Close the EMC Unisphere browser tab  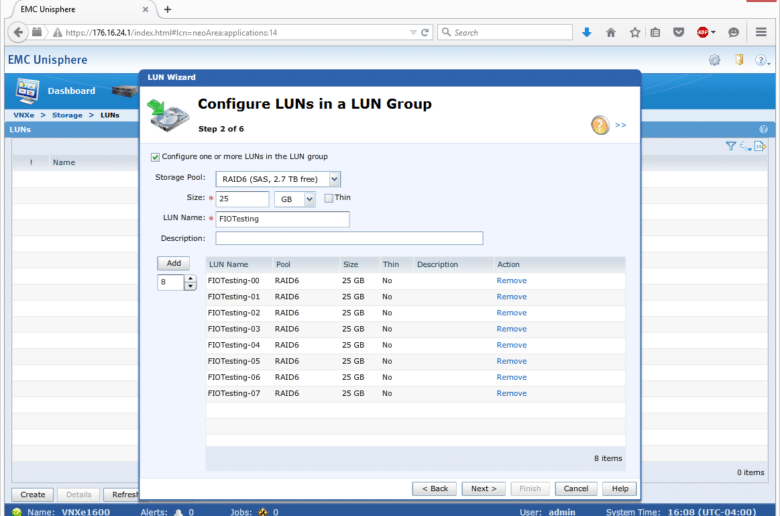click(145, 9)
